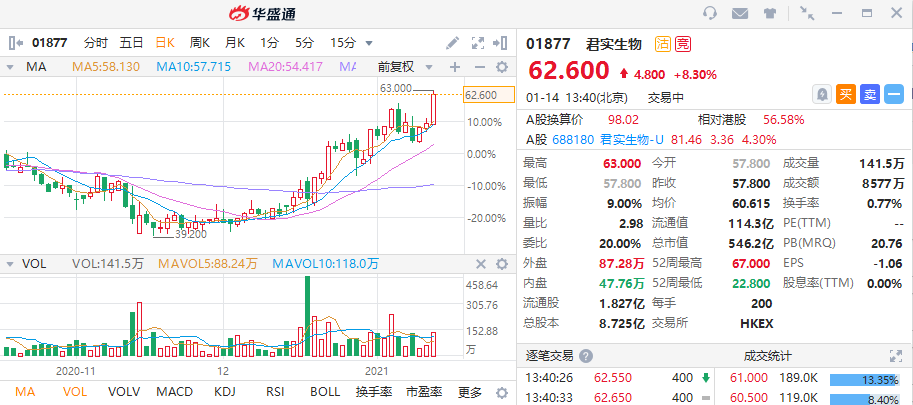Zoom in chart with plus icon

(455, 67)
